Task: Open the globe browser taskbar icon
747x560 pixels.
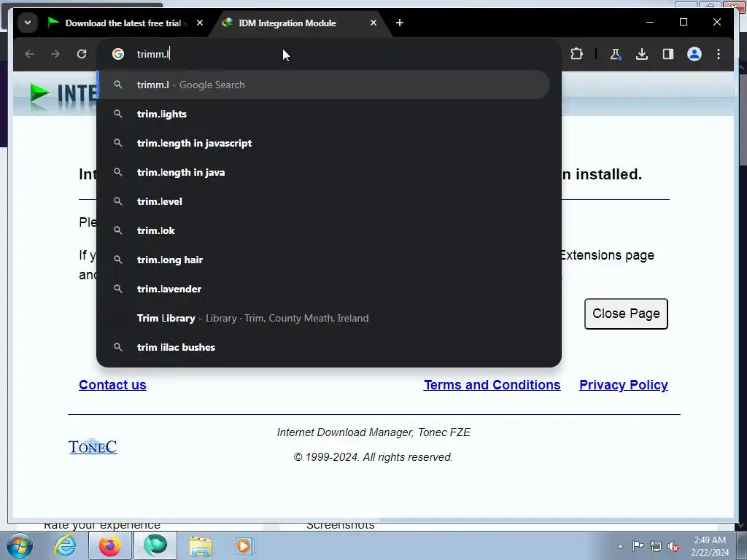Action: pos(155,545)
